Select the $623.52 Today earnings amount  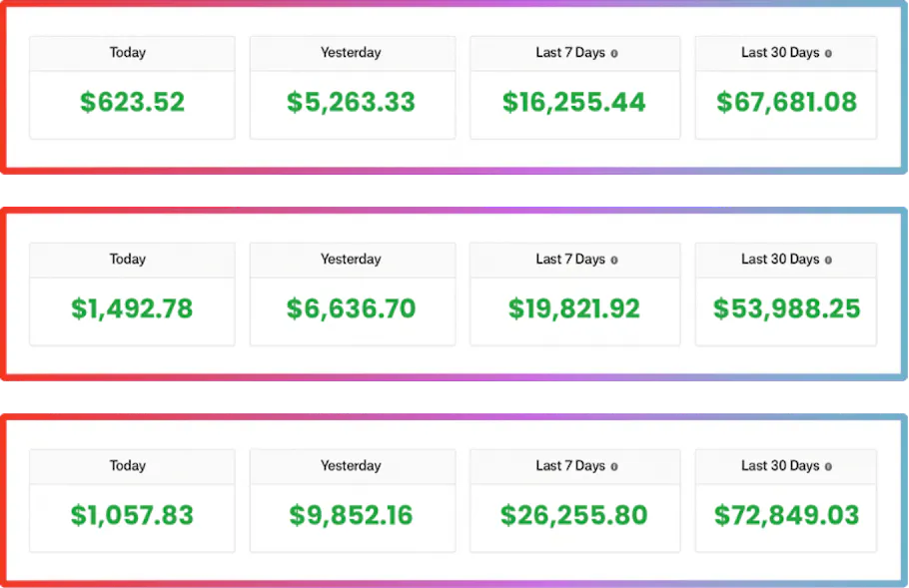coord(132,102)
